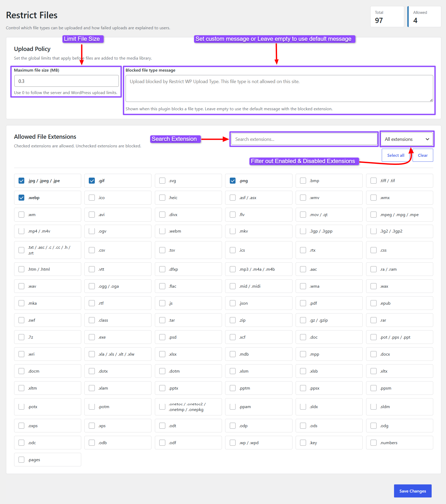
Task: Enable the .avi extension
Action: pyautogui.click(x=92, y=215)
